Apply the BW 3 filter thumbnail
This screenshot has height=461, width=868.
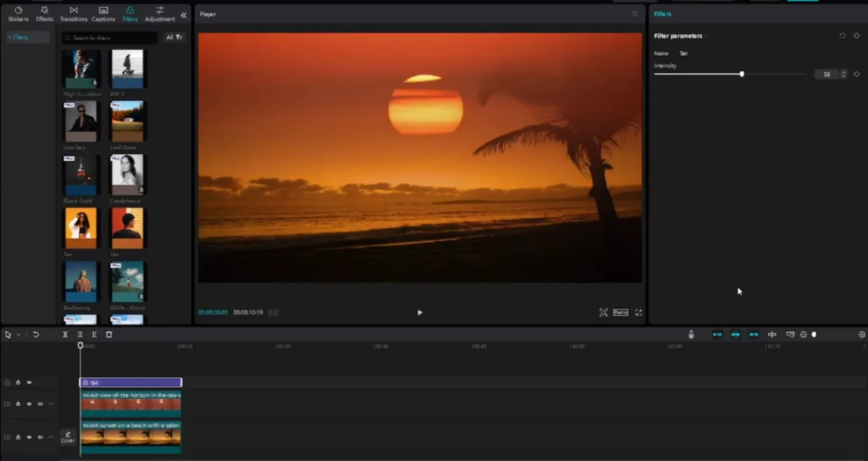[x=127, y=69]
